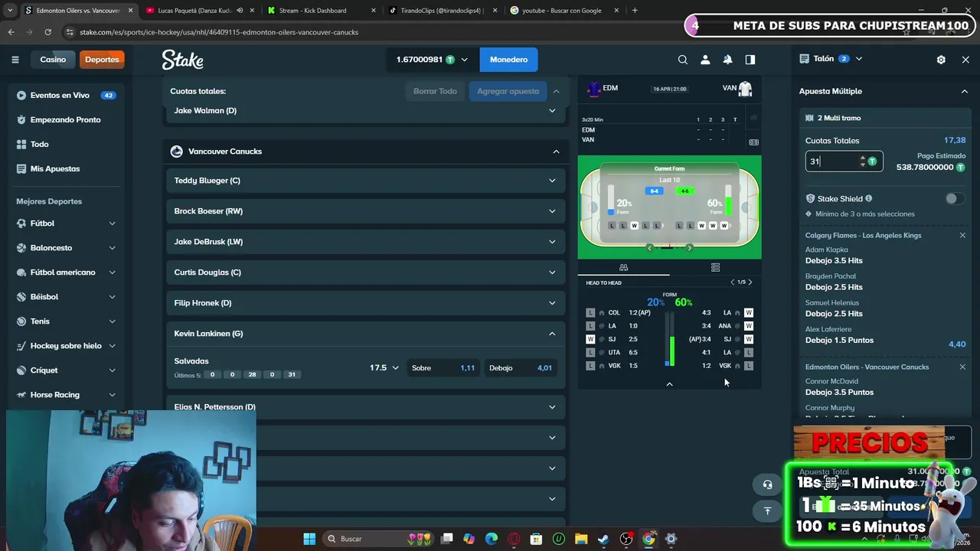Switch to the Deportes tab
The height and width of the screenshot is (551, 980).
click(102, 60)
